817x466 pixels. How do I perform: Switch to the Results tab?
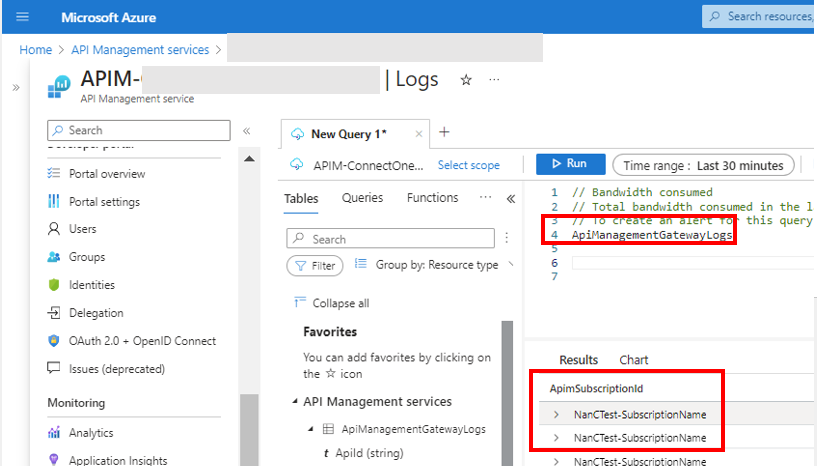click(578, 360)
